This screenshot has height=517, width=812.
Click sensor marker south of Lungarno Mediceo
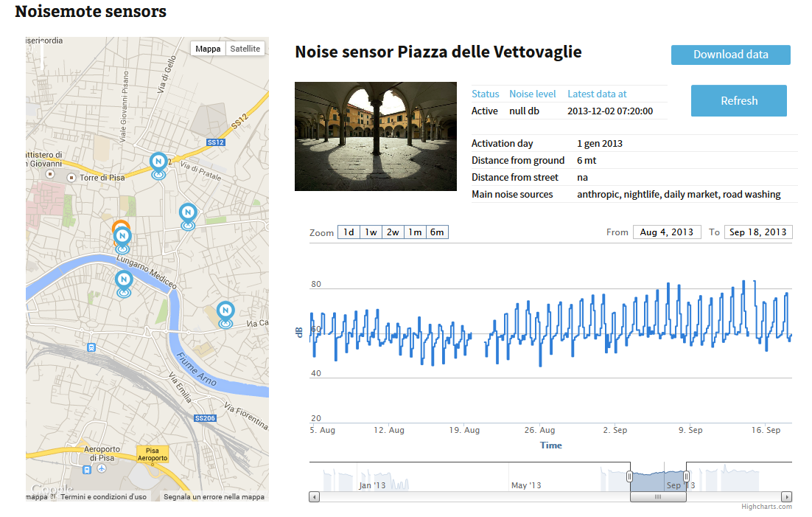pos(124,284)
